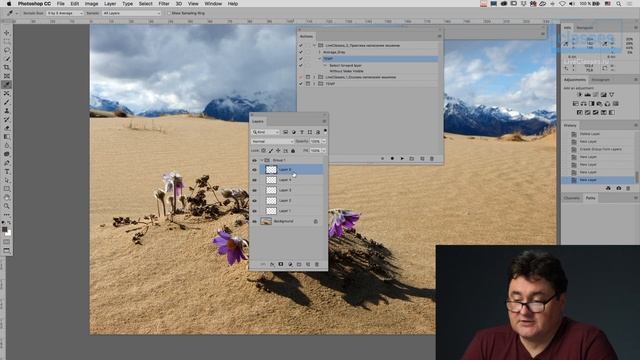Collapse the first action set in Actions

314,45
